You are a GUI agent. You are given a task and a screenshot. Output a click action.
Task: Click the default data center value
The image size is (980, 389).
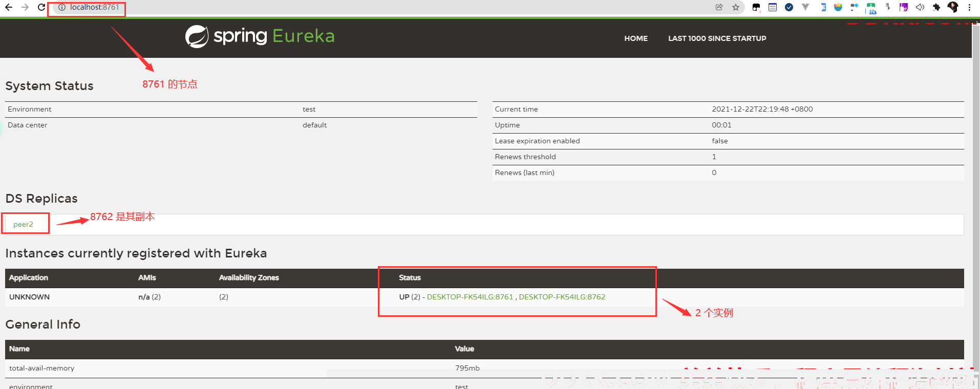[x=314, y=125]
